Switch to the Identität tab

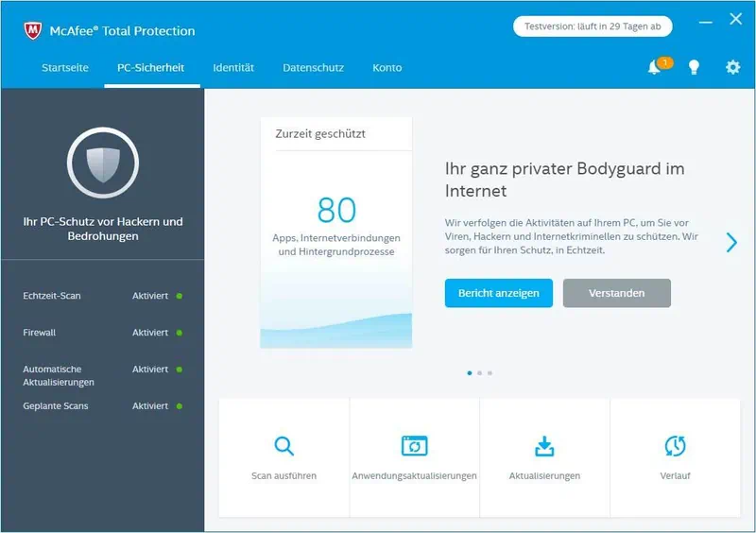coord(233,68)
